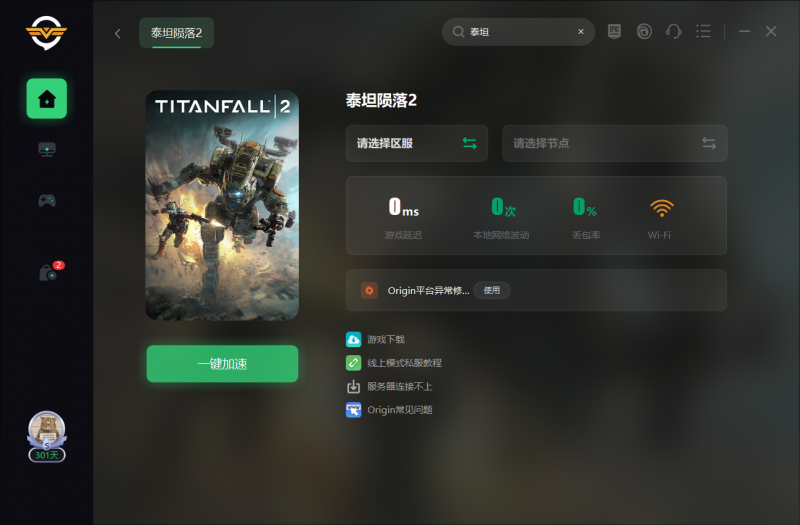Open Origin常见问题 FAQ link

400,410
